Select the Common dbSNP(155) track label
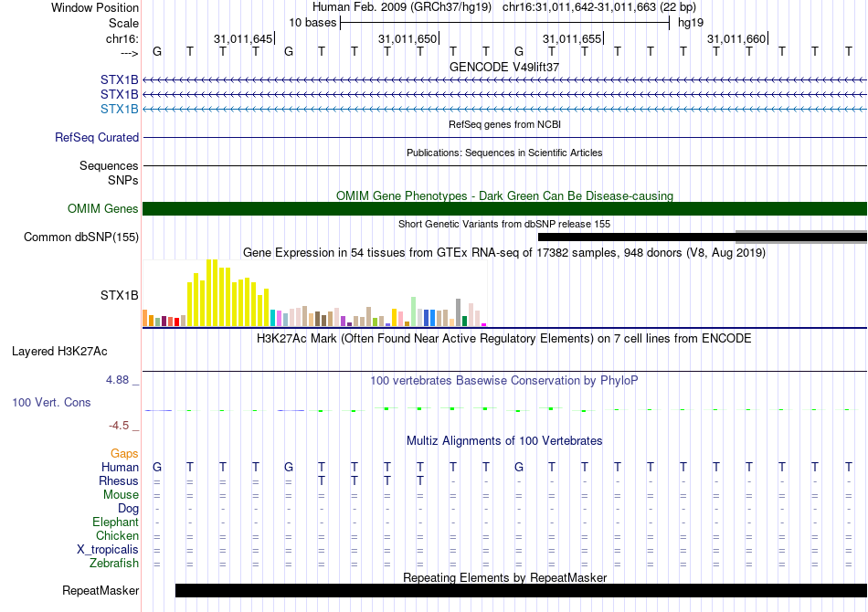Viewport: 868px width, 612px height. 81,237
